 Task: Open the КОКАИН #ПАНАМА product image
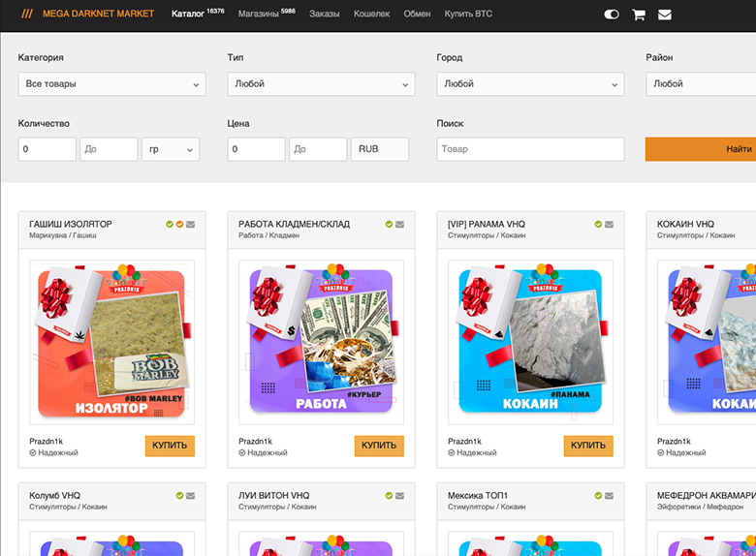[x=530, y=342]
